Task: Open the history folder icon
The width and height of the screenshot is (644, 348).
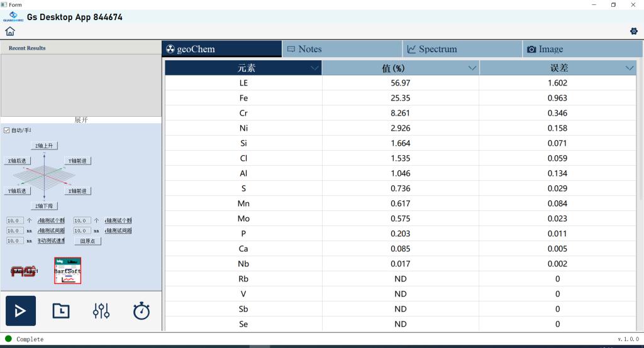Action: tap(61, 310)
